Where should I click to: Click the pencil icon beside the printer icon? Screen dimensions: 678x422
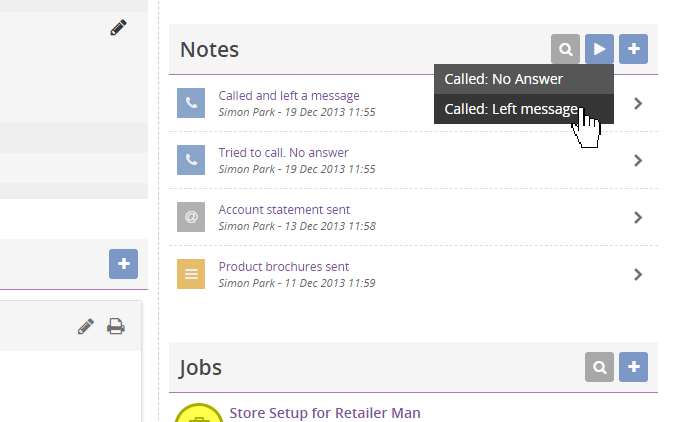tap(86, 326)
